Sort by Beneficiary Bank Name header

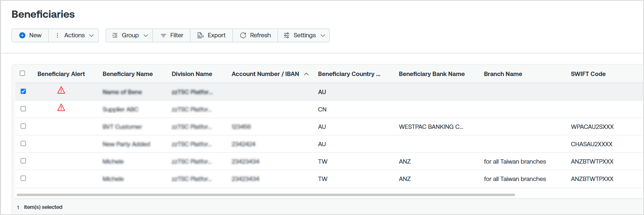[432, 74]
